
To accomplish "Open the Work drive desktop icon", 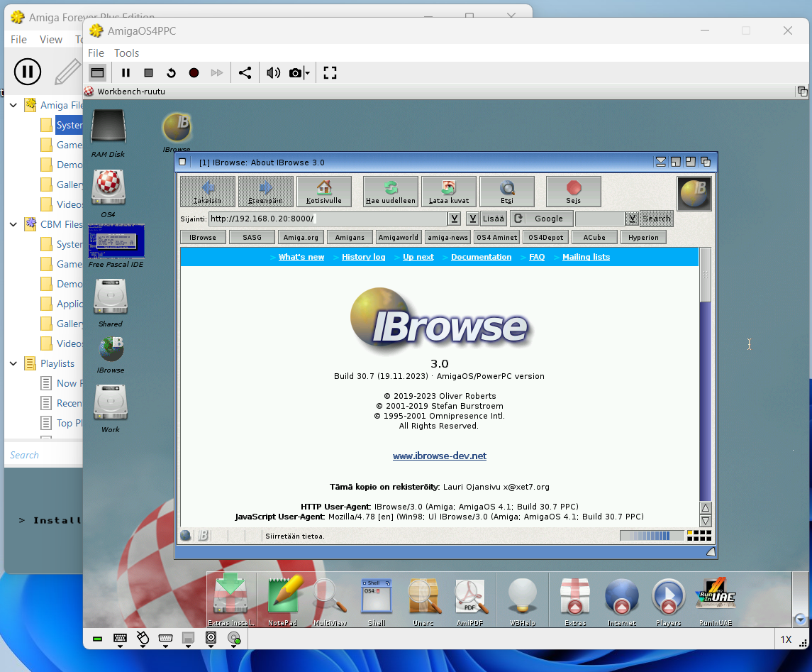I will 111,409.
